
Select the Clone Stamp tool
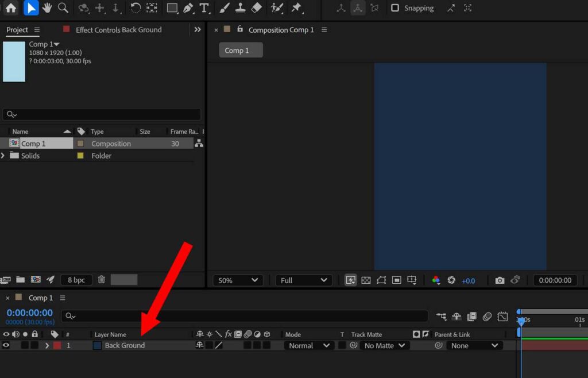tap(240, 8)
